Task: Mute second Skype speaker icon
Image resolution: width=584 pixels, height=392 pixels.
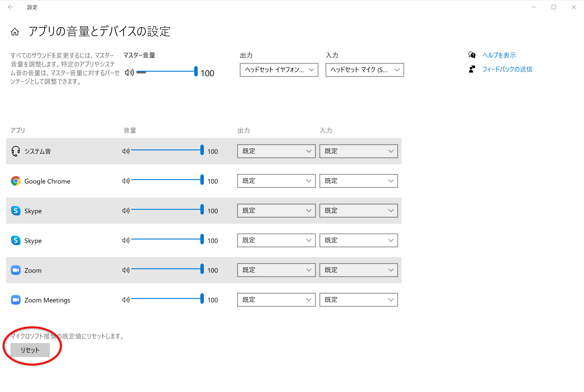Action: (126, 240)
